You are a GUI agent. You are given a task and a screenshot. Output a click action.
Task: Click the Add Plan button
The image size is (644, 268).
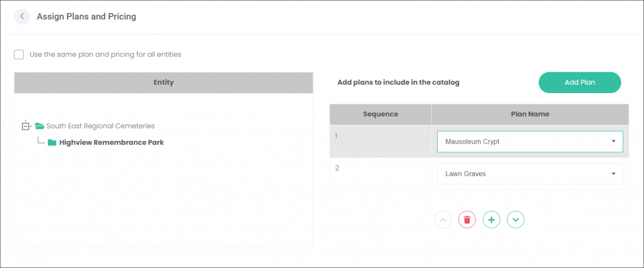tap(579, 82)
